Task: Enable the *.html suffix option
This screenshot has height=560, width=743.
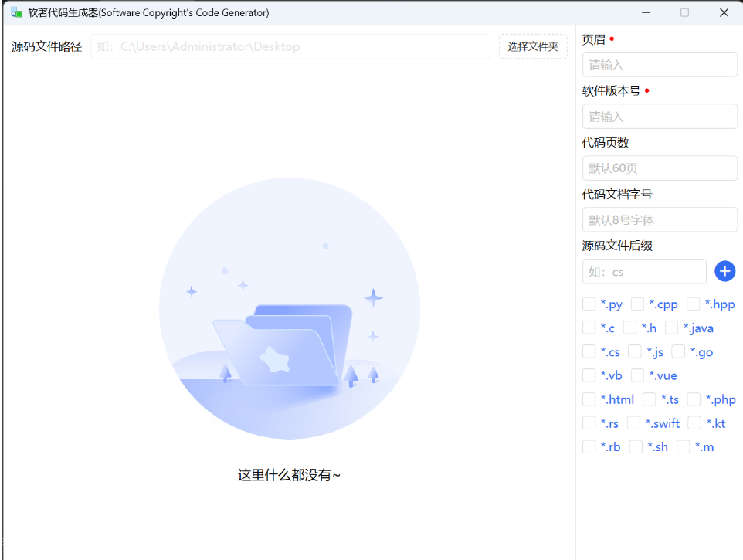Action: click(589, 399)
